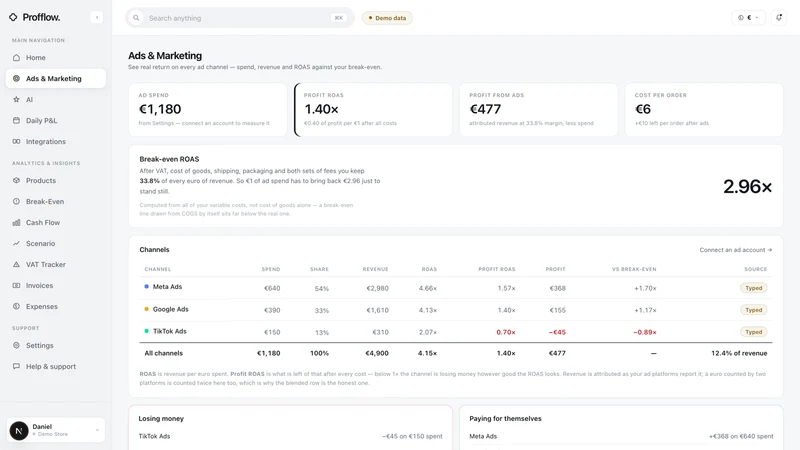800x450 pixels.
Task: Click Daniel's avatar in the sidebar footer
Action: point(19,431)
